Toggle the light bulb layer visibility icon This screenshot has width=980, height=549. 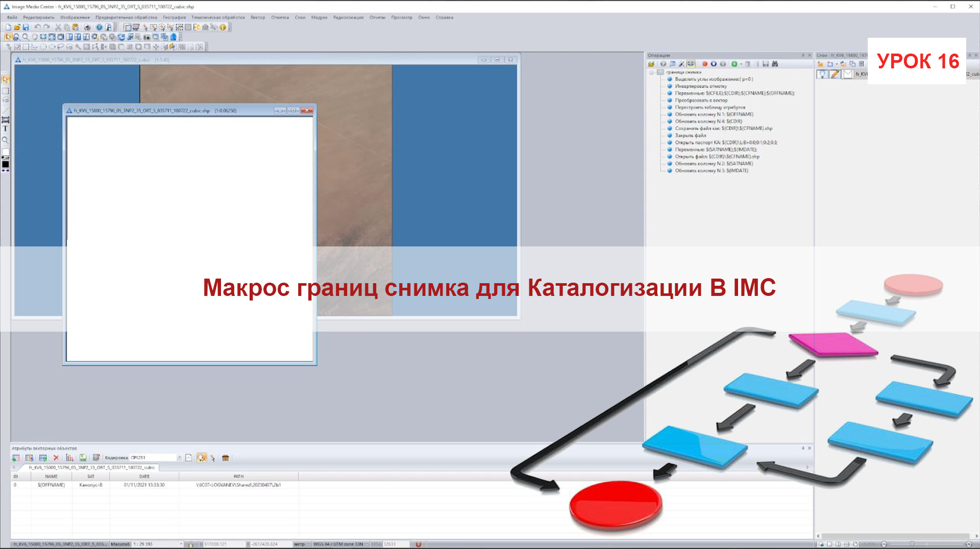click(822, 74)
